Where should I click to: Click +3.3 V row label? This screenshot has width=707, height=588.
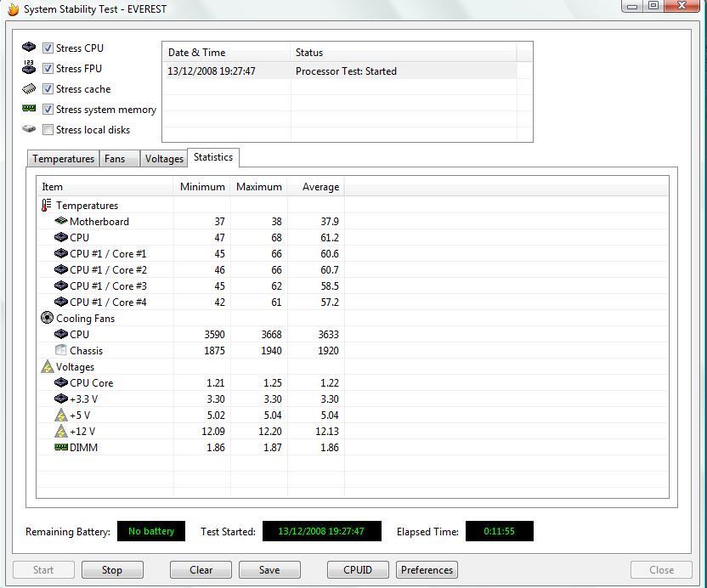point(84,399)
